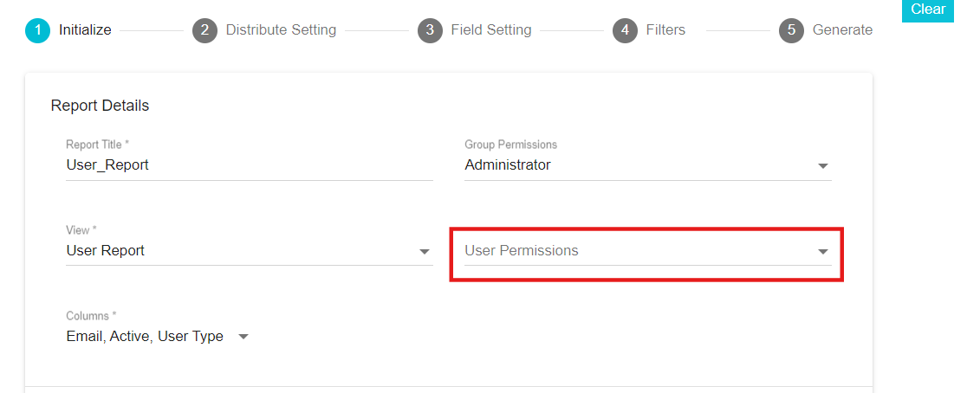This screenshot has width=980, height=393.
Task: Click the step 4 circle icon
Action: click(x=625, y=30)
